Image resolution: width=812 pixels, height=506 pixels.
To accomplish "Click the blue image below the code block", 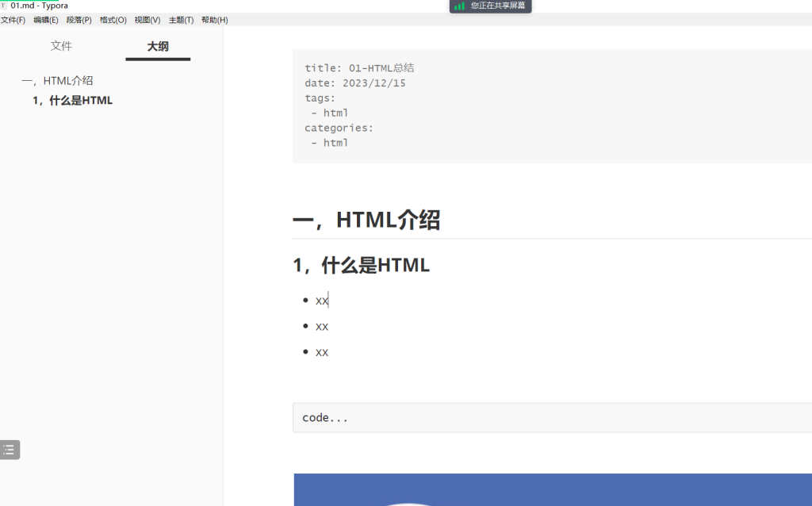I will (x=553, y=489).
